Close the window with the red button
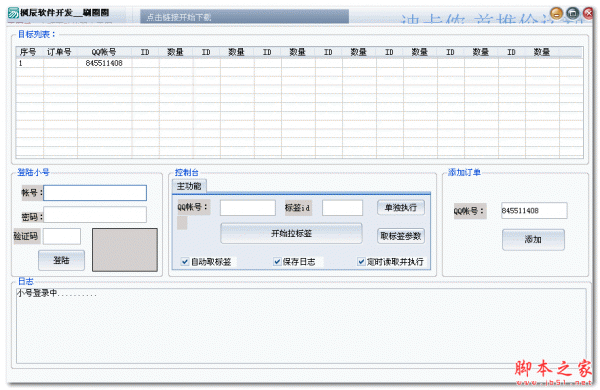Image resolution: width=600 pixels, height=390 pixels. [588, 13]
